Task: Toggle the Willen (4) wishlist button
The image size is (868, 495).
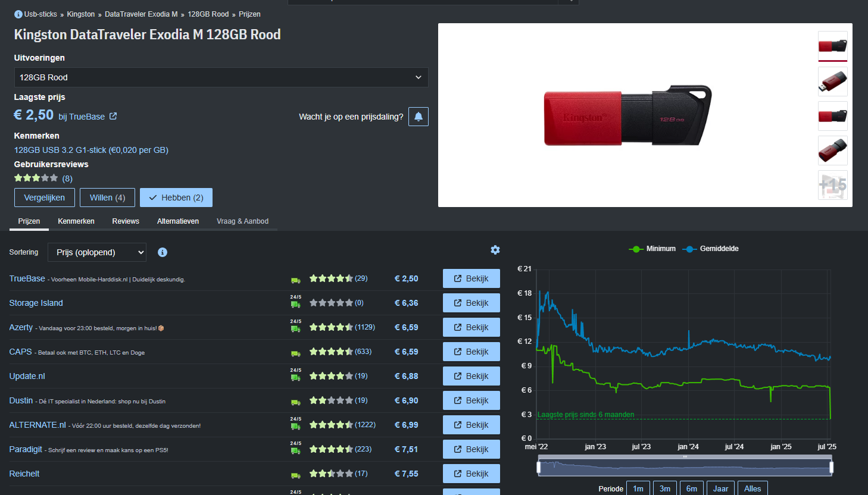Action: (107, 198)
